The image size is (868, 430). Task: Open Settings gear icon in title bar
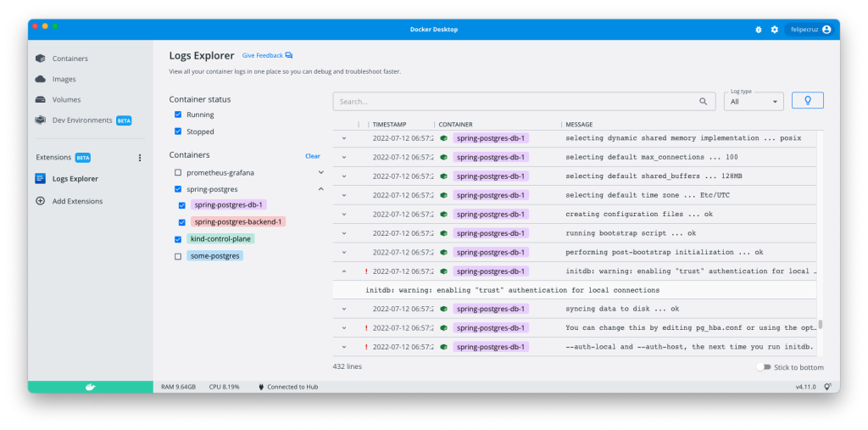click(x=775, y=30)
